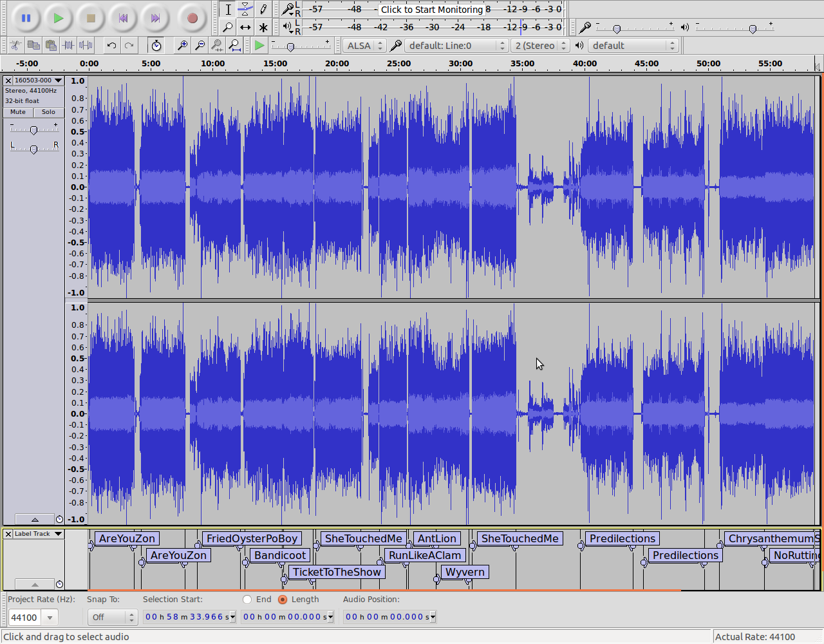824x644 pixels.
Task: Click the Wyvern track label
Action: pyautogui.click(x=465, y=572)
